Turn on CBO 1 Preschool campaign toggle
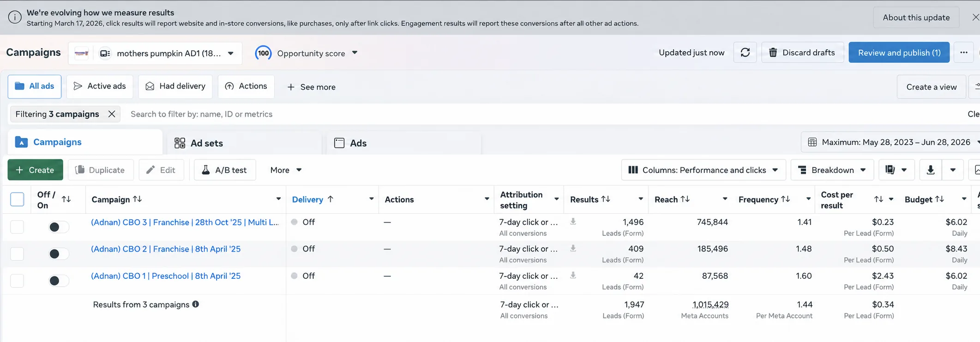 [x=59, y=280]
